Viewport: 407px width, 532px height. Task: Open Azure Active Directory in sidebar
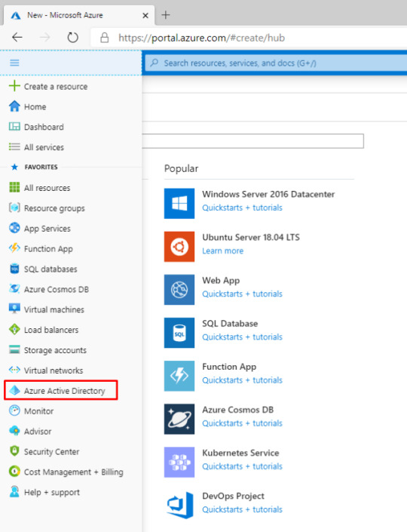click(x=61, y=391)
